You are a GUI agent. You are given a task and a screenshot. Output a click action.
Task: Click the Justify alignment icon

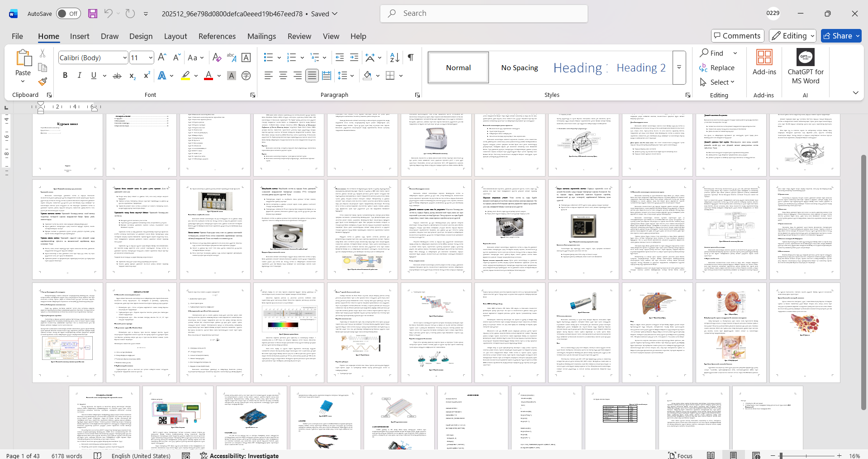pyautogui.click(x=312, y=76)
